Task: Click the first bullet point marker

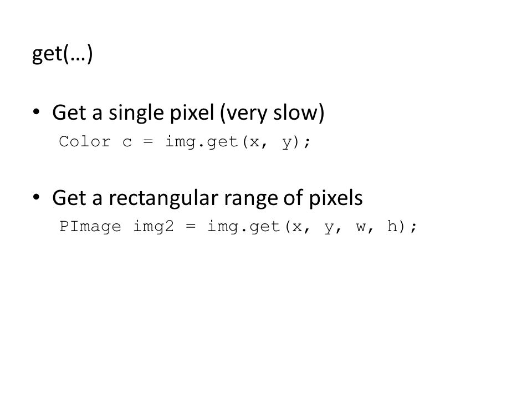Action: coord(37,111)
